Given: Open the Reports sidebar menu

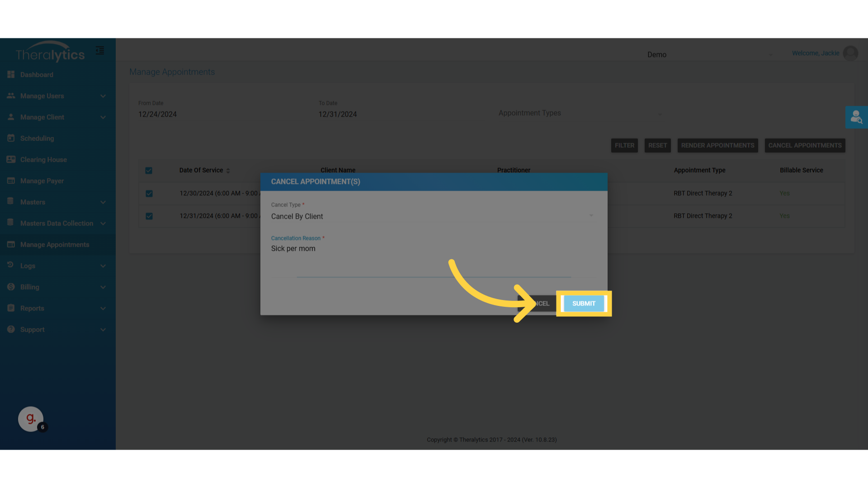Looking at the screenshot, I should (32, 308).
